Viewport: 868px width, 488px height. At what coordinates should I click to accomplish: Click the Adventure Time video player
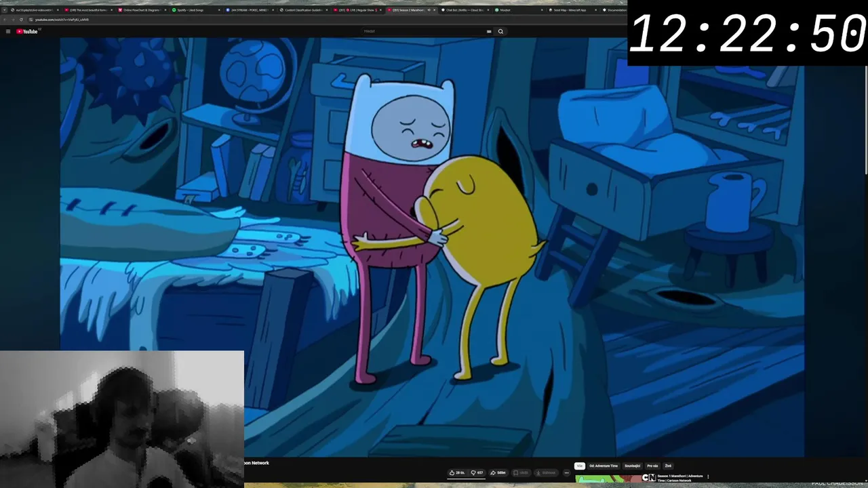(x=432, y=247)
